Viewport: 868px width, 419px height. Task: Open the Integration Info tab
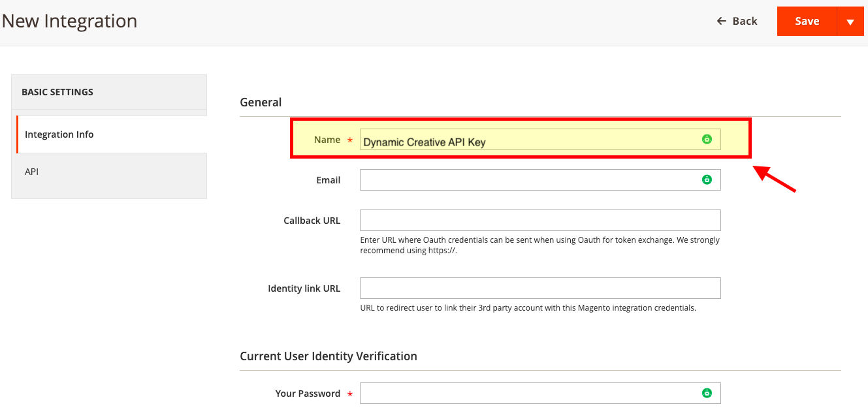(112, 134)
